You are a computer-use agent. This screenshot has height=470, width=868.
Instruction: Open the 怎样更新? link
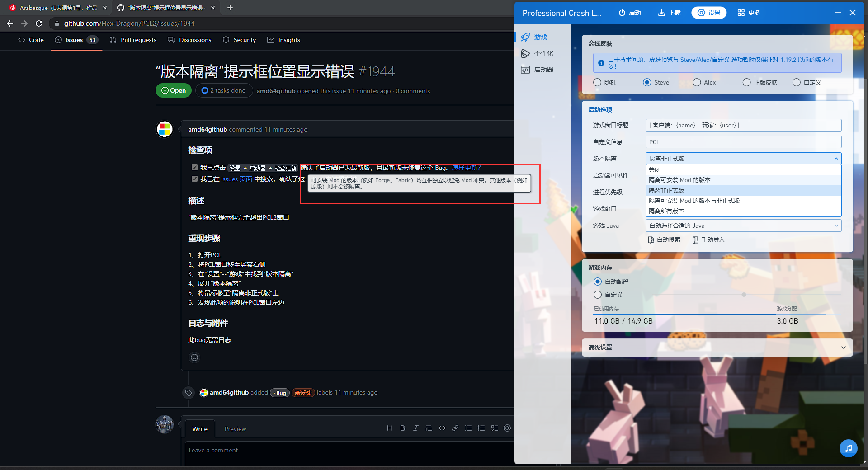pos(466,168)
